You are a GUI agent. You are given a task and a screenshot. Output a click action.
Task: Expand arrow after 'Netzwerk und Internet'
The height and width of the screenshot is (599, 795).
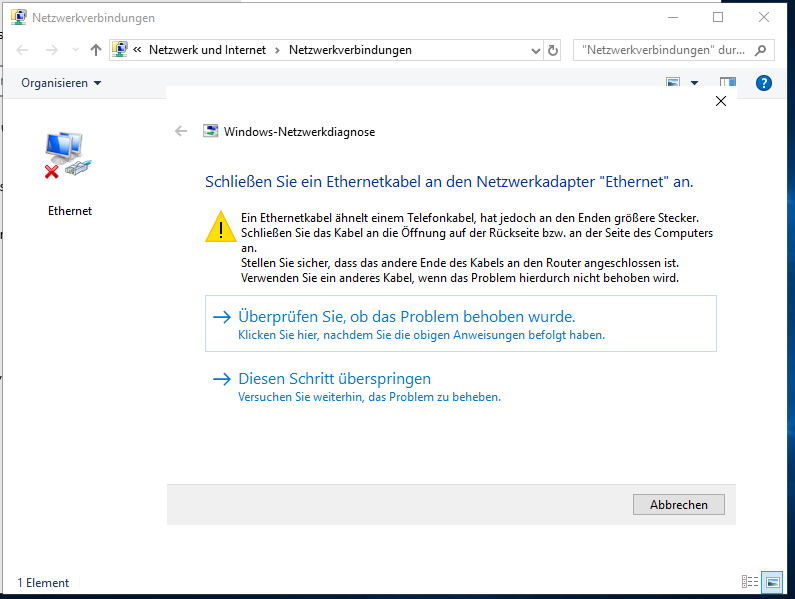(x=277, y=50)
